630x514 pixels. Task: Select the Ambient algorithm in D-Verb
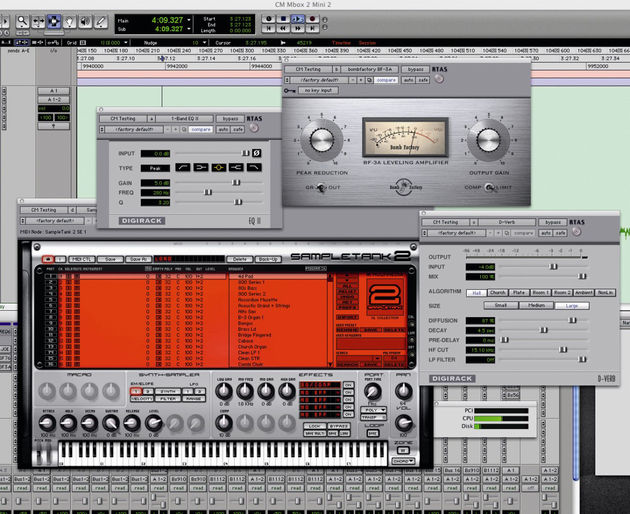(x=583, y=293)
